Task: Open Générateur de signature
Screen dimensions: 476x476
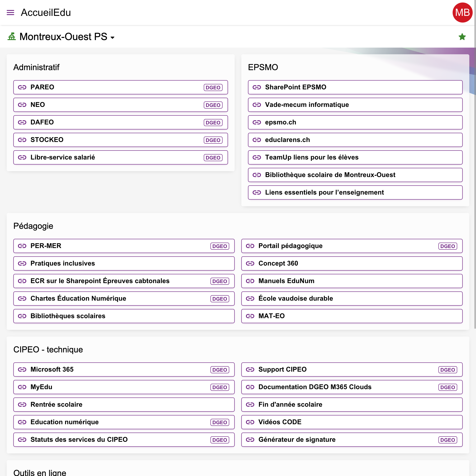Action: coord(352,439)
